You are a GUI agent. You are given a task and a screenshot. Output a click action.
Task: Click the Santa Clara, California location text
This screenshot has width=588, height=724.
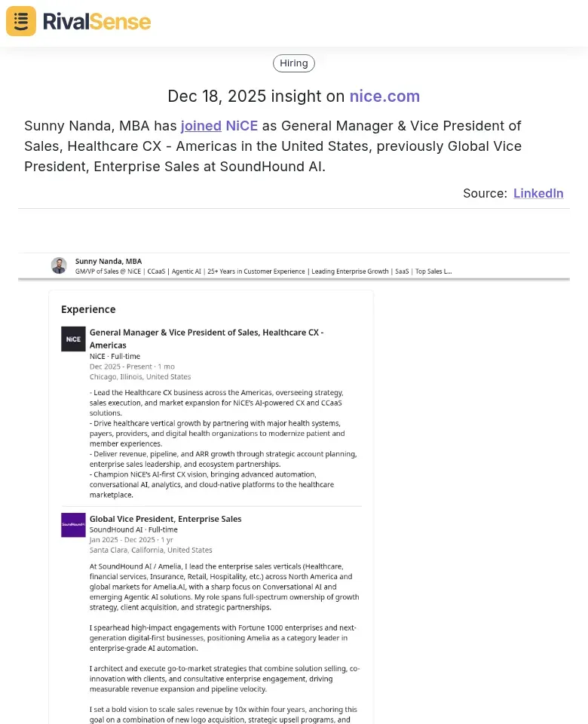point(151,550)
